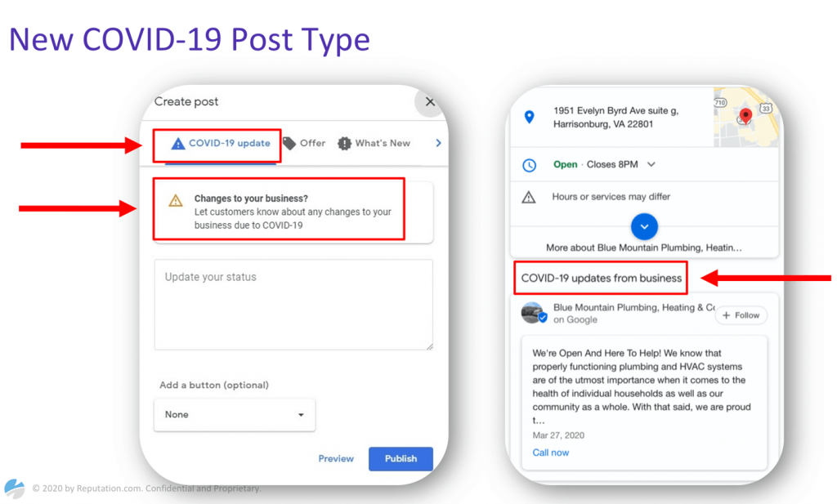Click the Call now link
837x504 pixels.
click(x=550, y=453)
